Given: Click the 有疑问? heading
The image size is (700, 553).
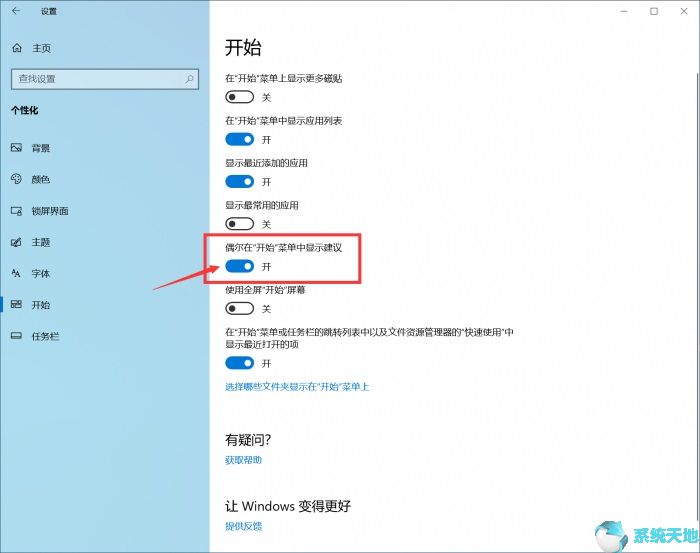Looking at the screenshot, I should coord(248,440).
